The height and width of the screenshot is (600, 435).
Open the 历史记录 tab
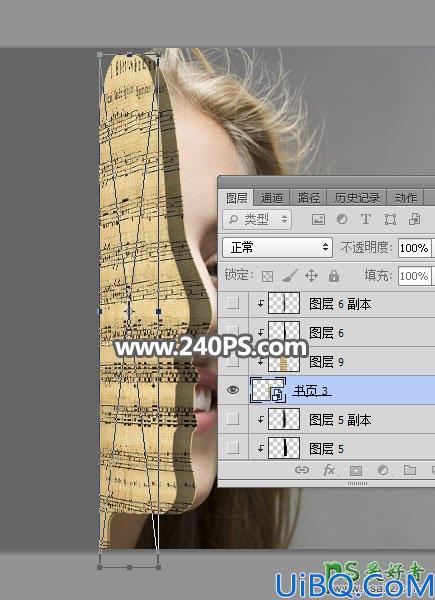tap(357, 198)
